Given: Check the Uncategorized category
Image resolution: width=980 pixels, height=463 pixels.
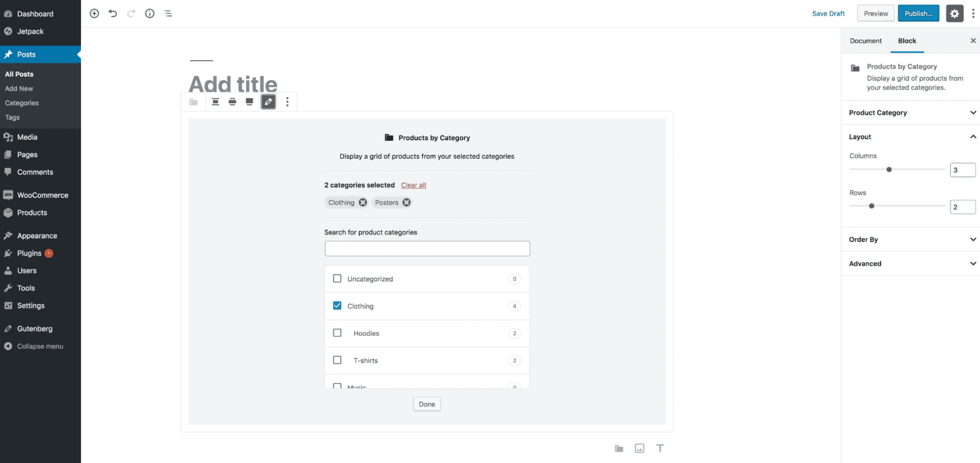Looking at the screenshot, I should point(337,278).
